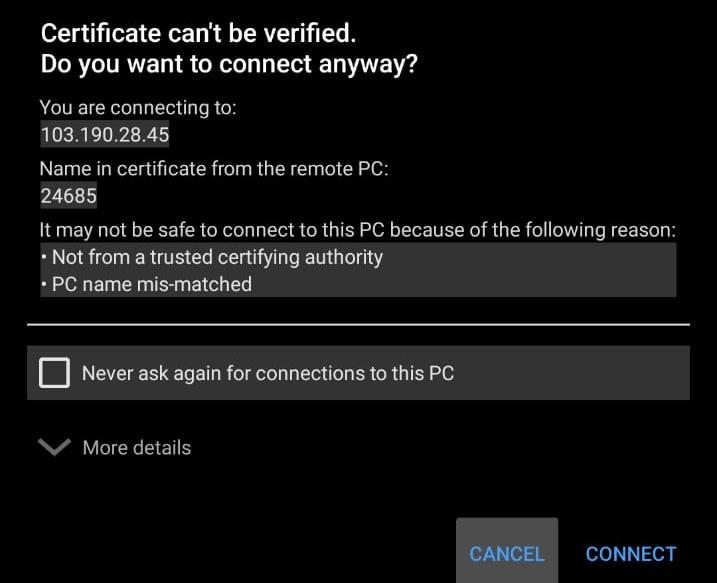Click the 'You are connecting to:' label
717x583 pixels.
pyautogui.click(x=138, y=108)
